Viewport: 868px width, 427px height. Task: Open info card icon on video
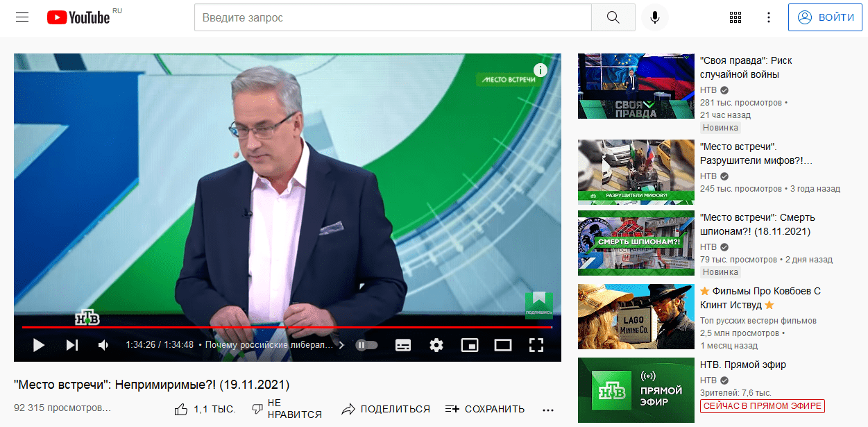coord(541,70)
